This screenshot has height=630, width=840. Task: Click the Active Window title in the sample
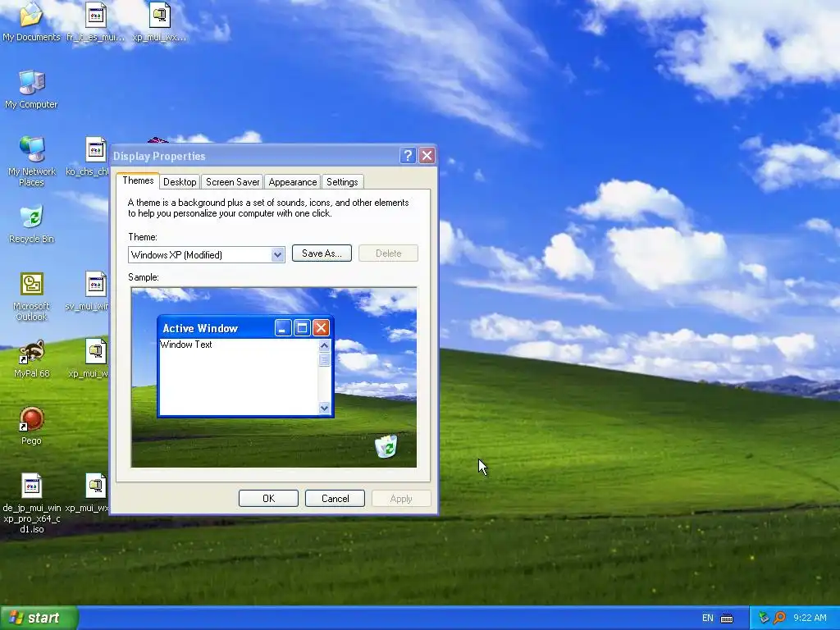200,328
